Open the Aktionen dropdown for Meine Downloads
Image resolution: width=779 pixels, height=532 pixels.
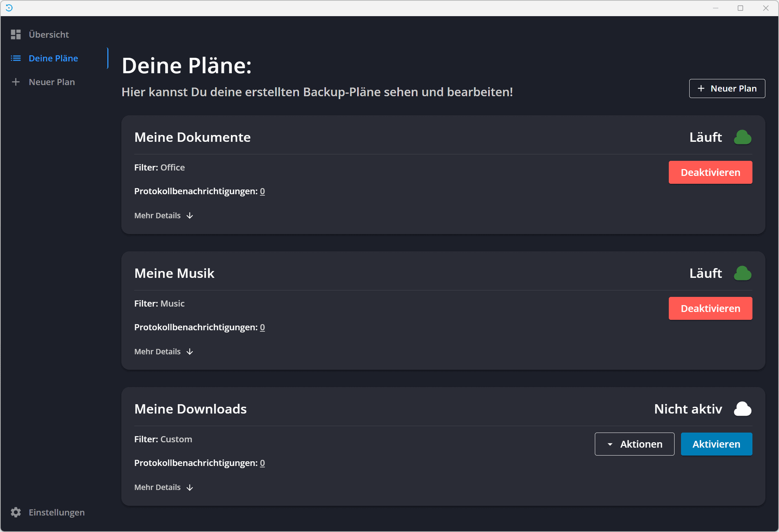pyautogui.click(x=634, y=444)
